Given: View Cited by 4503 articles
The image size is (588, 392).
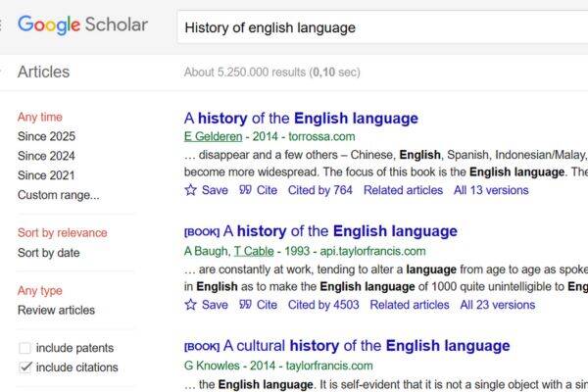Looking at the screenshot, I should point(323,305).
